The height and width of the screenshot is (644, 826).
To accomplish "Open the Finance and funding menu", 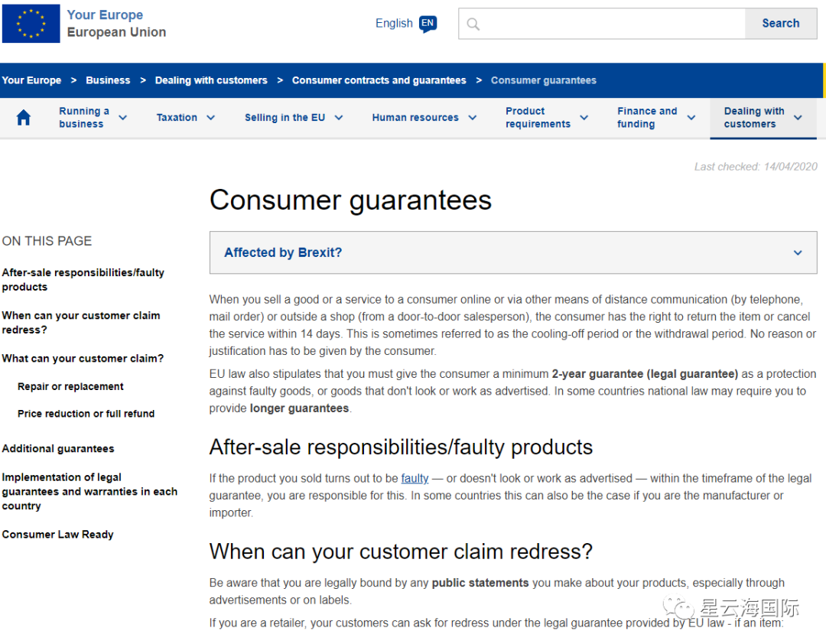I will point(655,118).
